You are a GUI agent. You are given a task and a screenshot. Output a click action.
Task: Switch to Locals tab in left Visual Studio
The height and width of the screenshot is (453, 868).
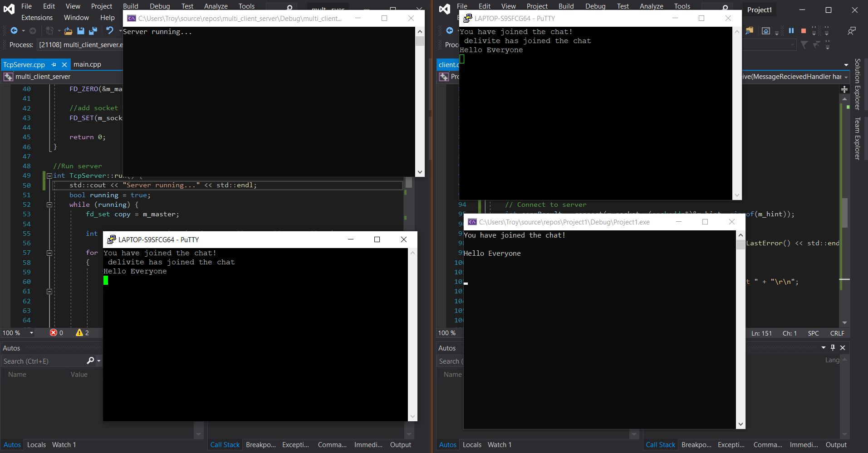(x=36, y=444)
